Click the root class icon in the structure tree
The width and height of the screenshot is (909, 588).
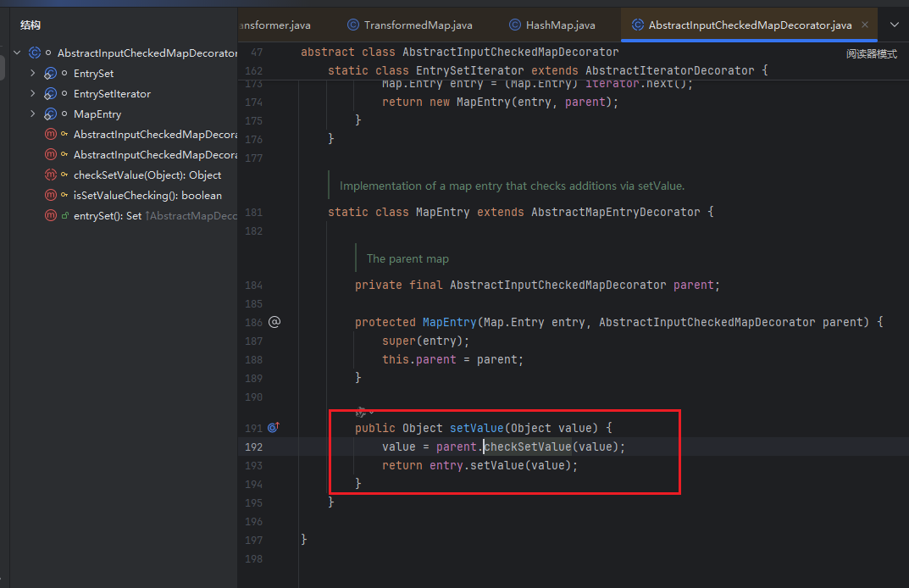tap(35, 53)
